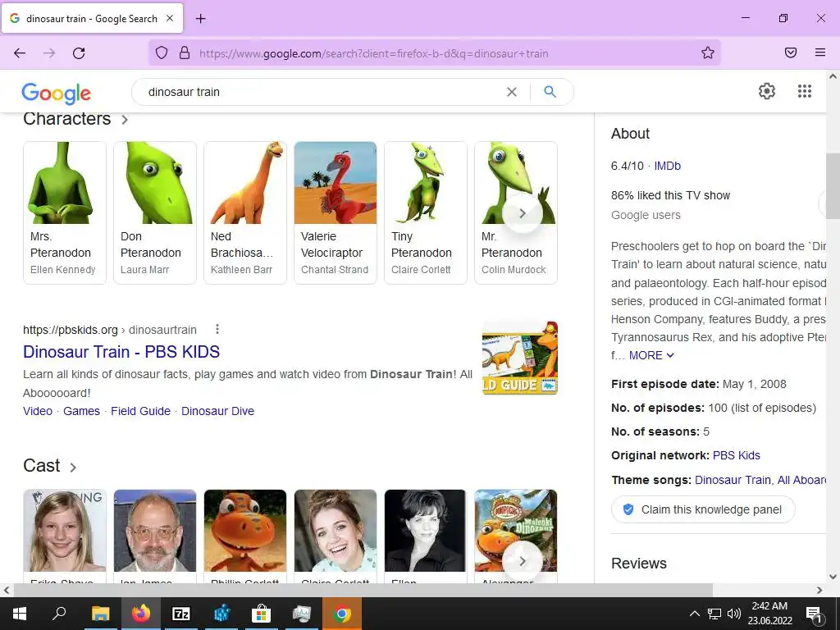
Task: Open the PBS Kids network link
Action: pyautogui.click(x=736, y=456)
